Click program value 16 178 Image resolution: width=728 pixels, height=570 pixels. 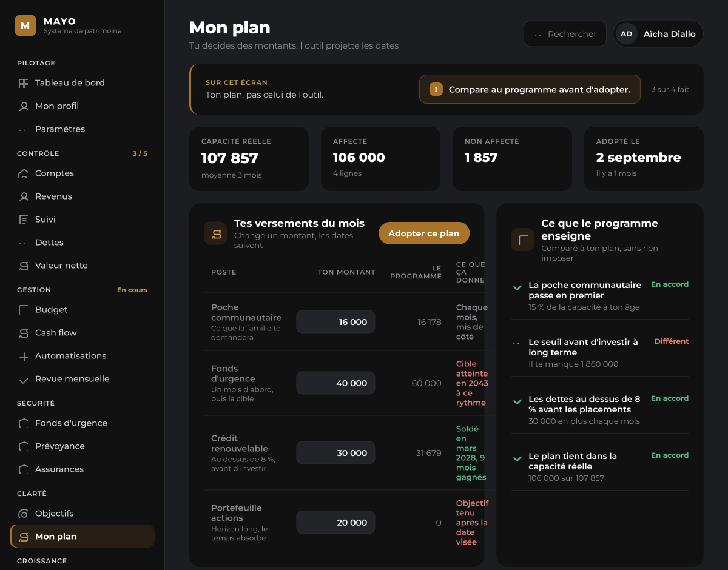pyautogui.click(x=430, y=322)
